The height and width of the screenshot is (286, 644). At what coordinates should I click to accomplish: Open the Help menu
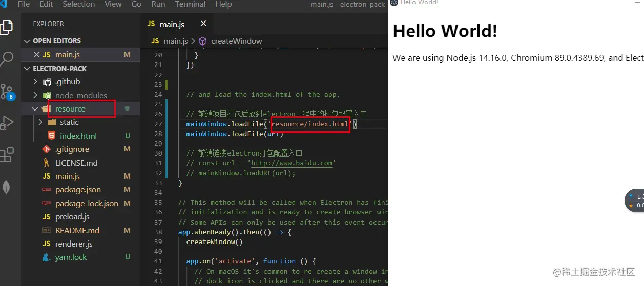223,4
